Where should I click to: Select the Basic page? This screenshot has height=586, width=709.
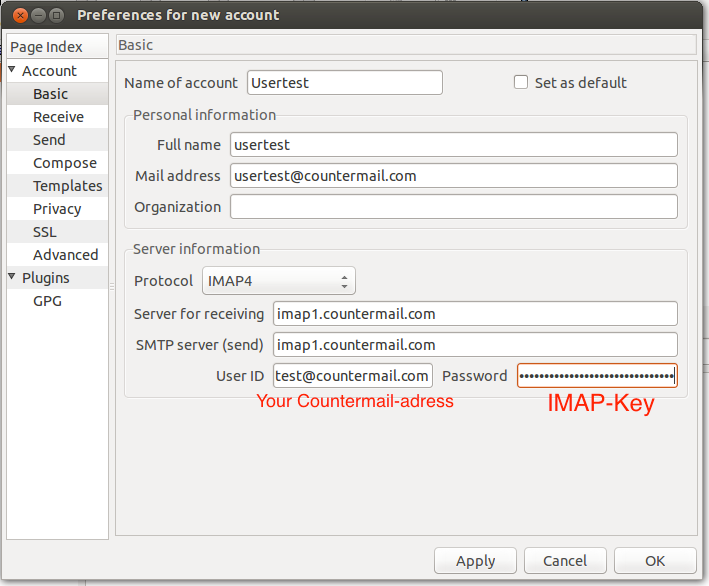click(57, 94)
